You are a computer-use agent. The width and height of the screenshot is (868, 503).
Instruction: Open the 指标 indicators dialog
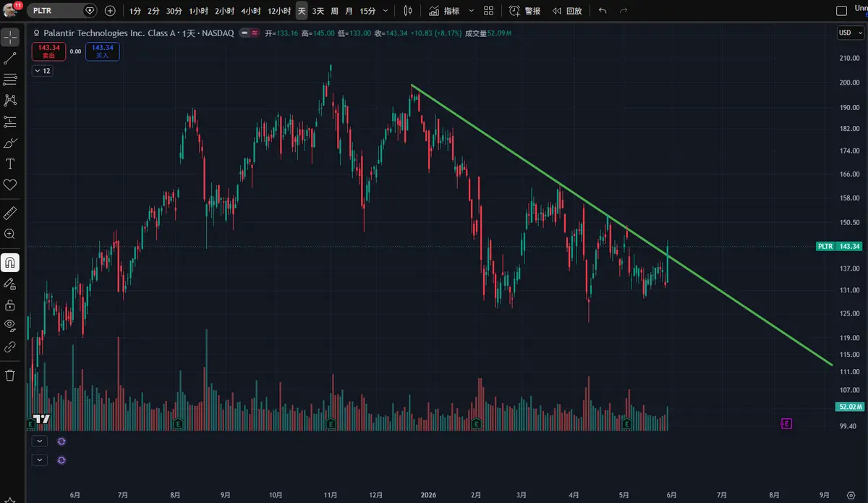(x=443, y=11)
